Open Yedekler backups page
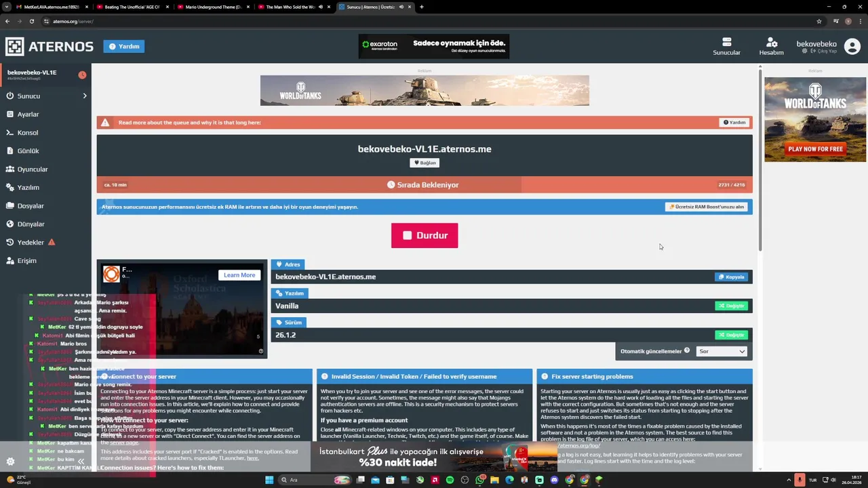 click(x=30, y=242)
